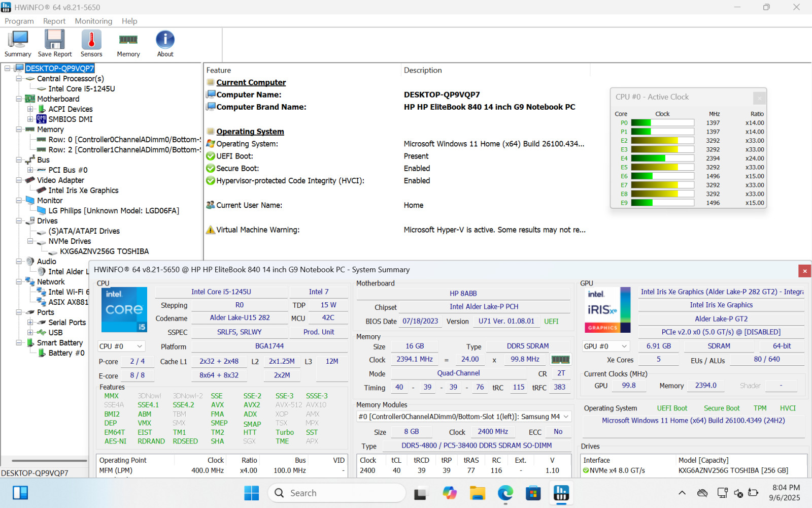Click the P0 core clock bar
Viewport: 812px width, 508px height.
(x=662, y=123)
